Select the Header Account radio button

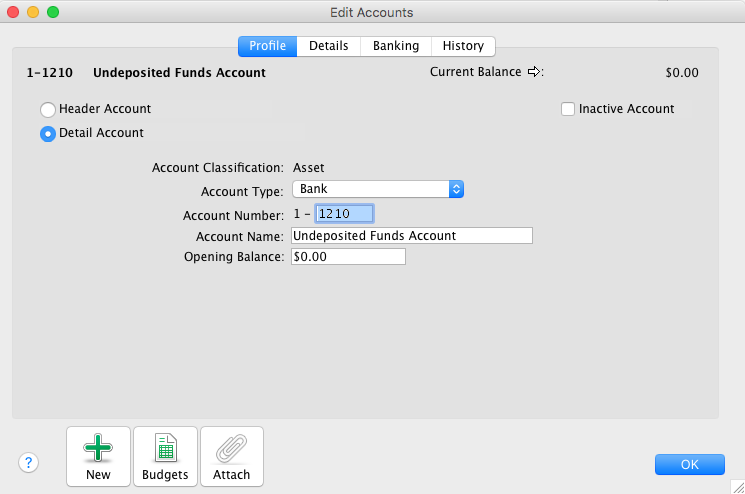47,109
